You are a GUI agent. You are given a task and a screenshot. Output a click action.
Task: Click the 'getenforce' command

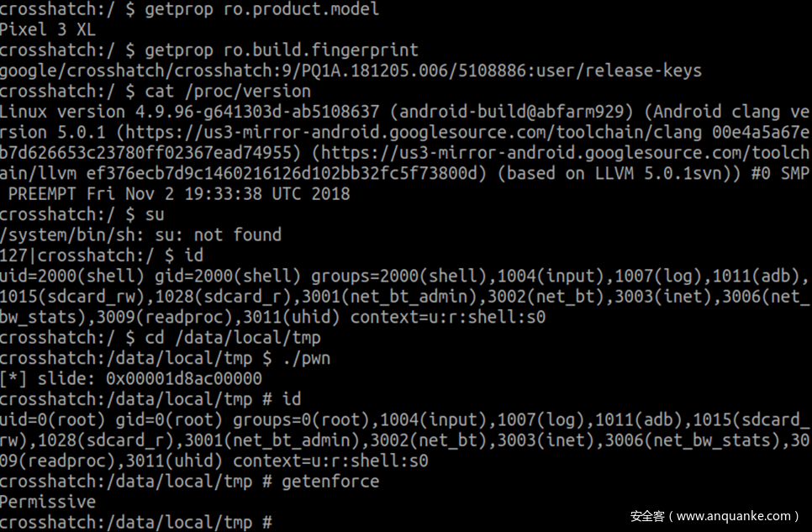point(330,482)
